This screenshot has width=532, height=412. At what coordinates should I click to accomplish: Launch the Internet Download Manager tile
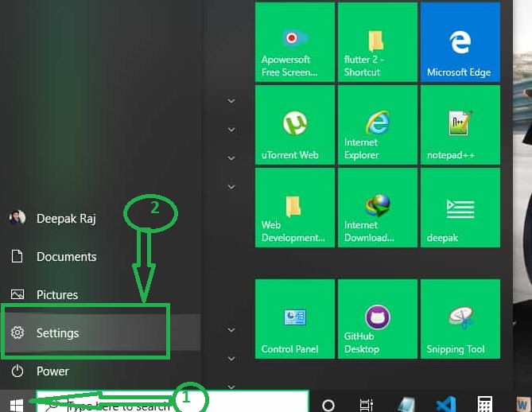tap(377, 208)
